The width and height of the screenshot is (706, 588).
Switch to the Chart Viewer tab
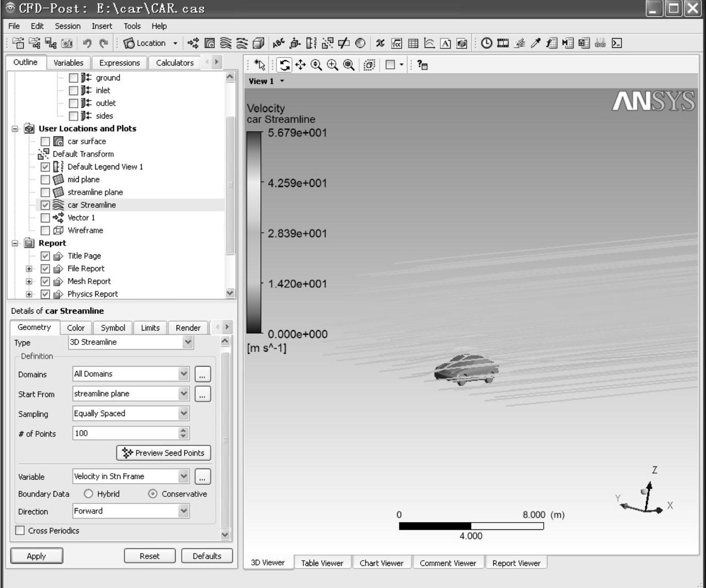(381, 563)
